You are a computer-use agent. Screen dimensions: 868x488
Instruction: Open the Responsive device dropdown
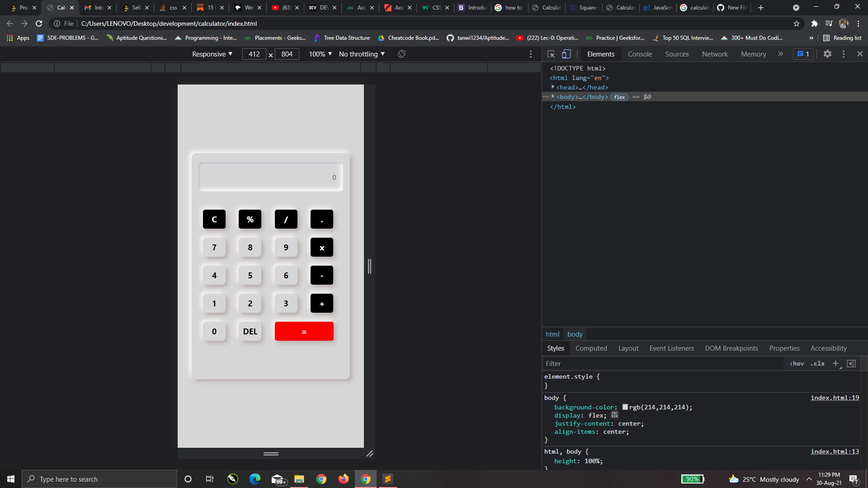pos(212,54)
